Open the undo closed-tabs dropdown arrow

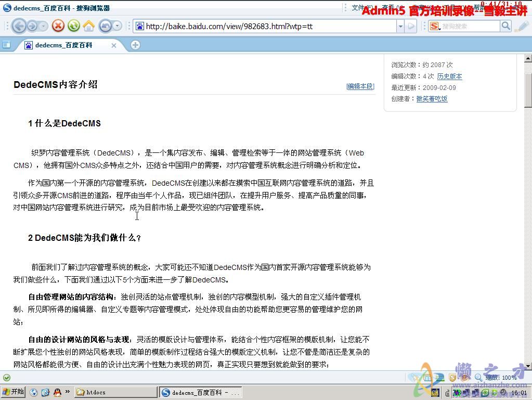coord(117,26)
